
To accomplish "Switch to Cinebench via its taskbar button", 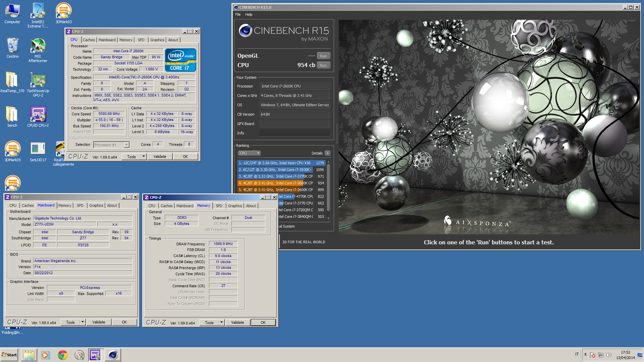I will [x=113, y=355].
